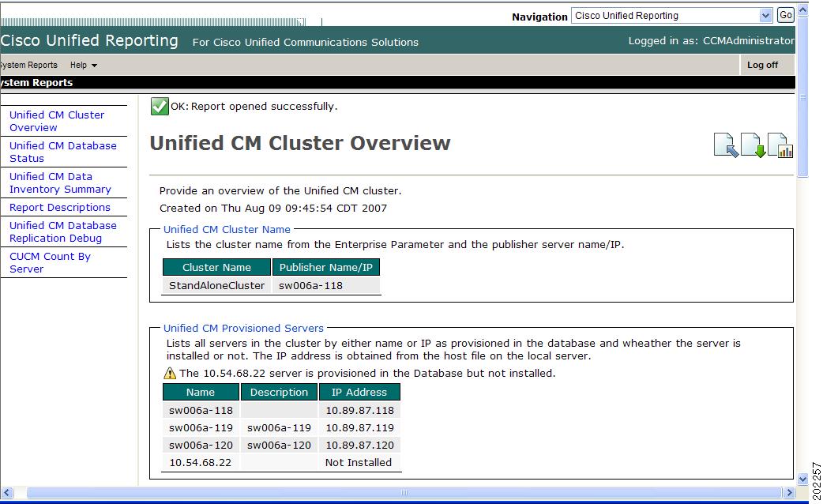Click the Log off button
This screenshot has width=823, height=504.
click(762, 65)
